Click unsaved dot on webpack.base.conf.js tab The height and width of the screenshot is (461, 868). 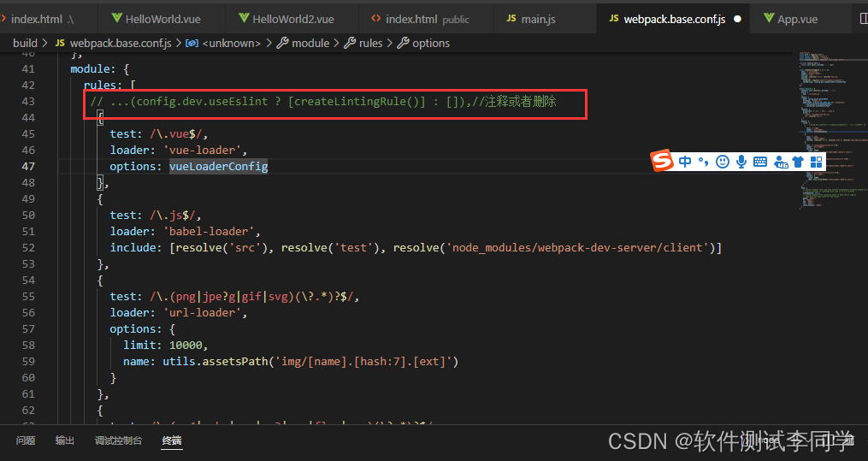coord(737,19)
